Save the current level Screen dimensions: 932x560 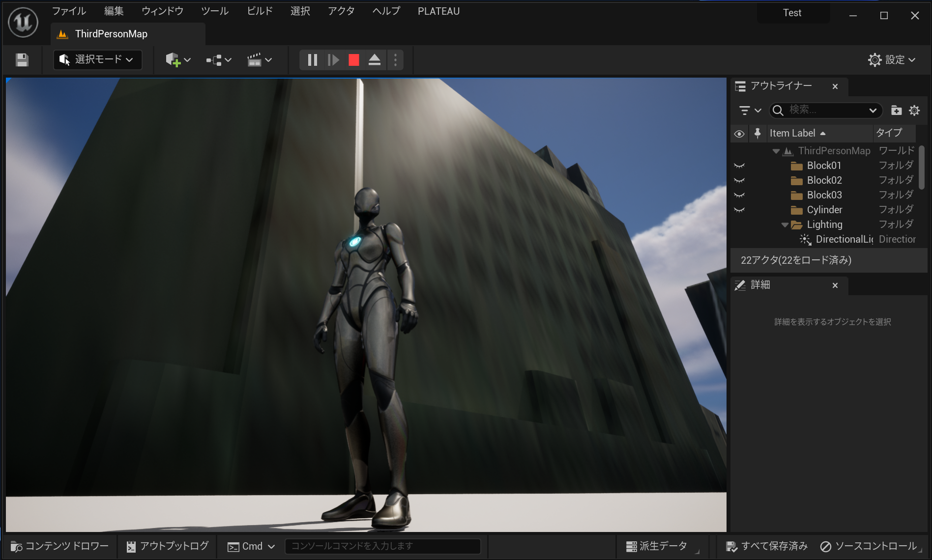(x=22, y=60)
